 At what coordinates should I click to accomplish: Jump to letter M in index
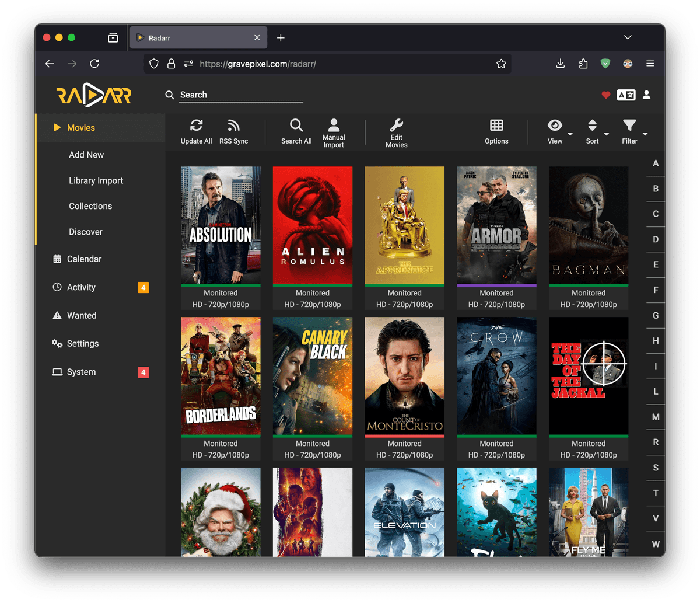(x=656, y=417)
